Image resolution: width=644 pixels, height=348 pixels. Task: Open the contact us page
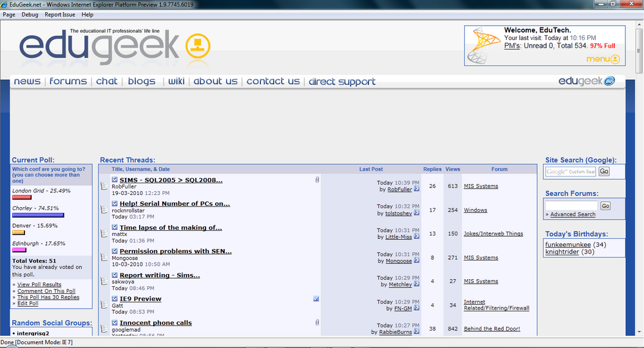[273, 81]
